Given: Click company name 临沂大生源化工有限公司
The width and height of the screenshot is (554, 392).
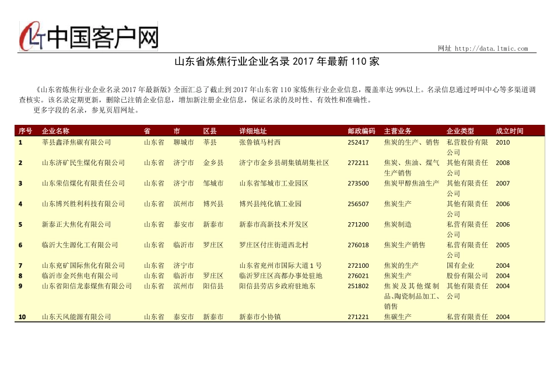Looking at the screenshot, I should pyautogui.click(x=80, y=244).
